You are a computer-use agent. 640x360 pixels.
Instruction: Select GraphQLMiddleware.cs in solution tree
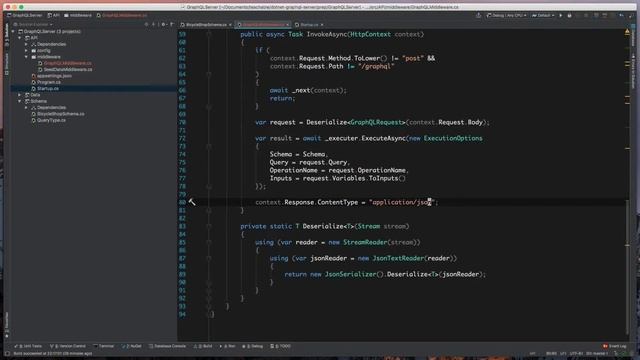(x=68, y=63)
